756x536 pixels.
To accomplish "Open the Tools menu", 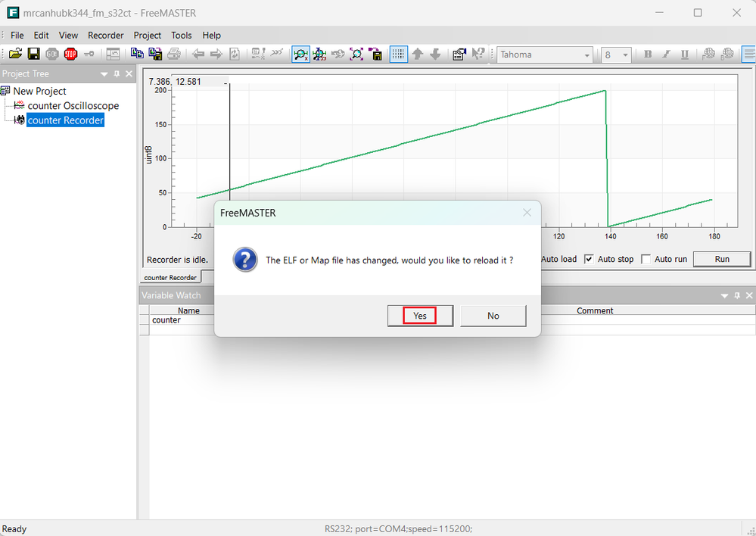I will (x=182, y=36).
